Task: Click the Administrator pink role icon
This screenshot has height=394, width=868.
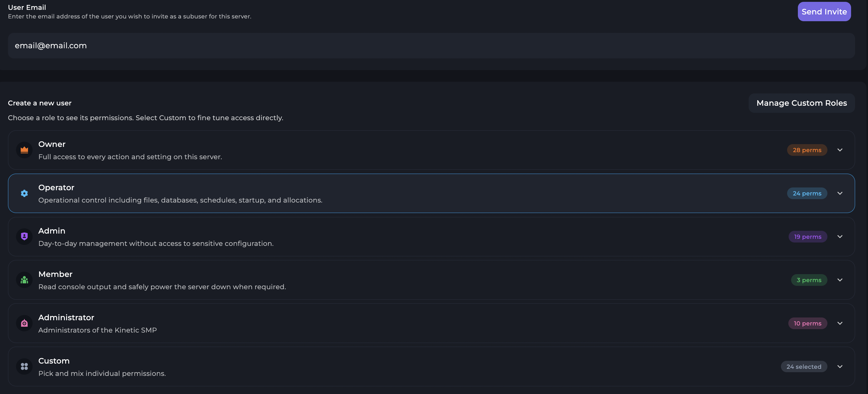Action: click(24, 323)
